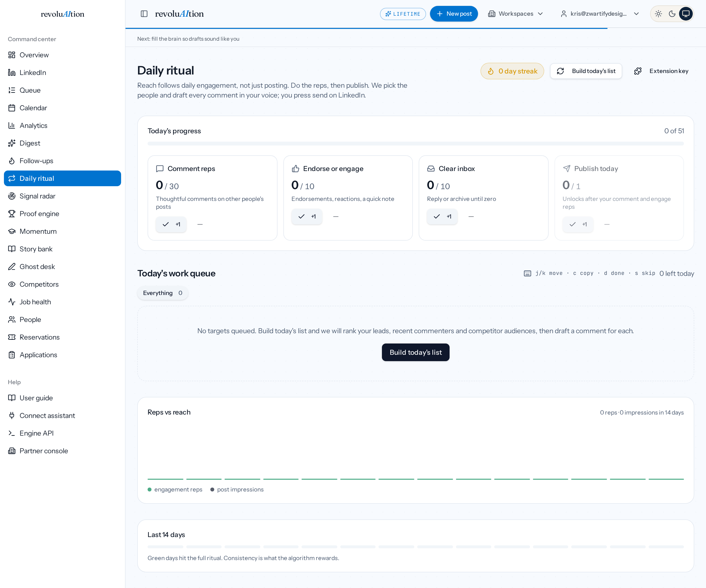This screenshot has height=588, width=706.
Task: Decrement Clear inbox with the minus
Action: pos(471,216)
